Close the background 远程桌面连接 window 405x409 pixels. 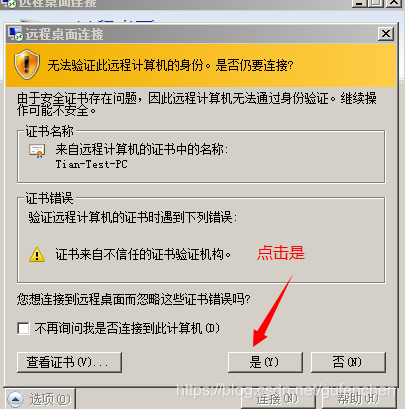click(x=393, y=3)
